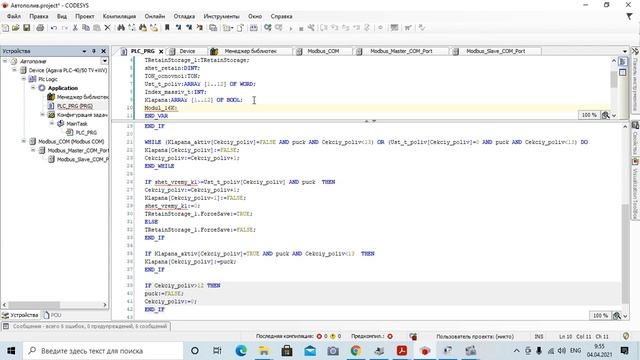Open the Microsoft Store taskbar icon
Viewport: 640px width, 360px height.
pos(287,351)
